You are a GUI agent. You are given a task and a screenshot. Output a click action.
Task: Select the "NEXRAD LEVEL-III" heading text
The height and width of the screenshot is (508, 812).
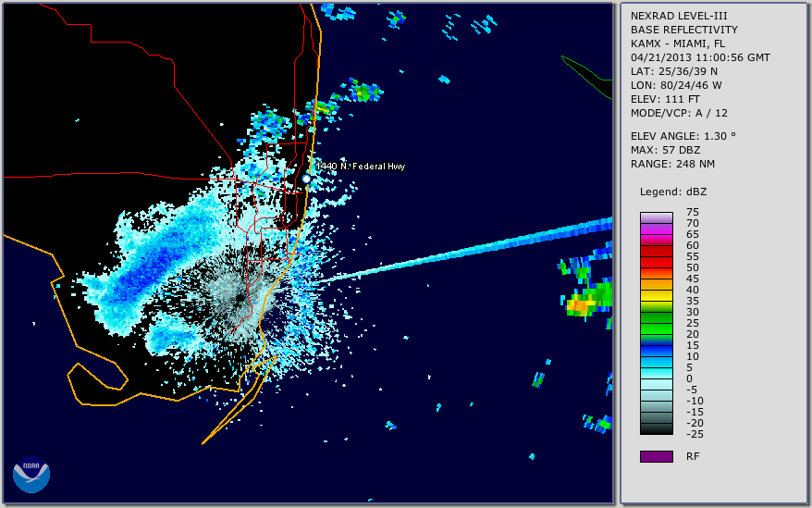click(679, 16)
